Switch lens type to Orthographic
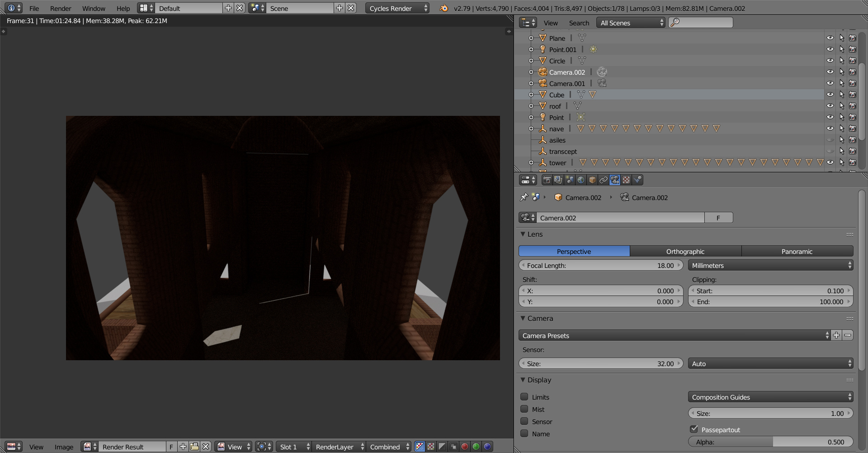This screenshot has width=868, height=453. coord(685,251)
